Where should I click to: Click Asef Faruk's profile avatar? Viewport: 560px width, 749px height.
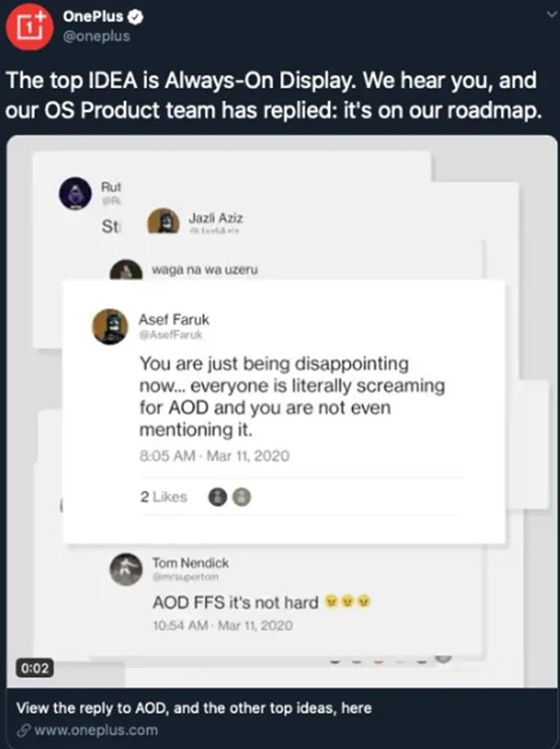109,327
